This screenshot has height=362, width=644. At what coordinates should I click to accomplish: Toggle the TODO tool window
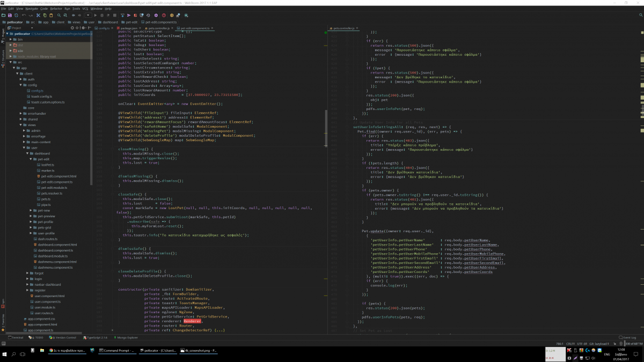pos(37,337)
